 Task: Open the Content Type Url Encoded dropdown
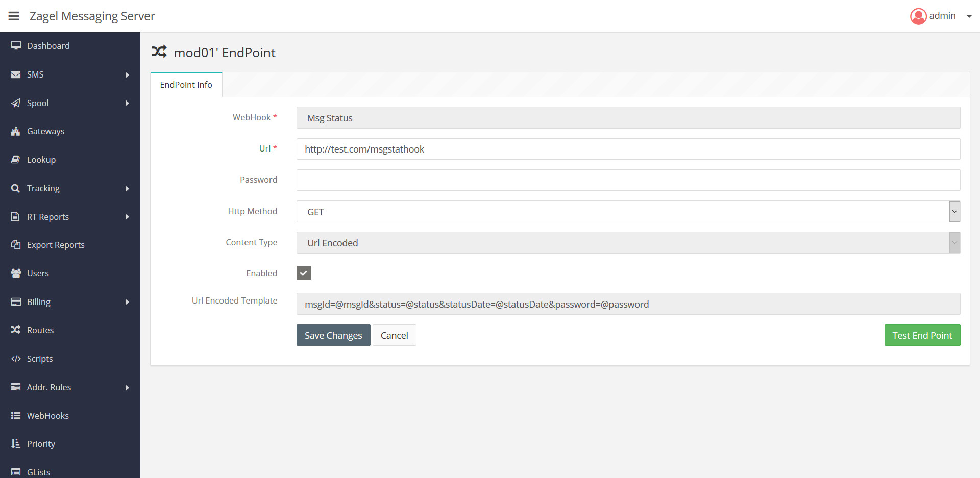(628, 243)
